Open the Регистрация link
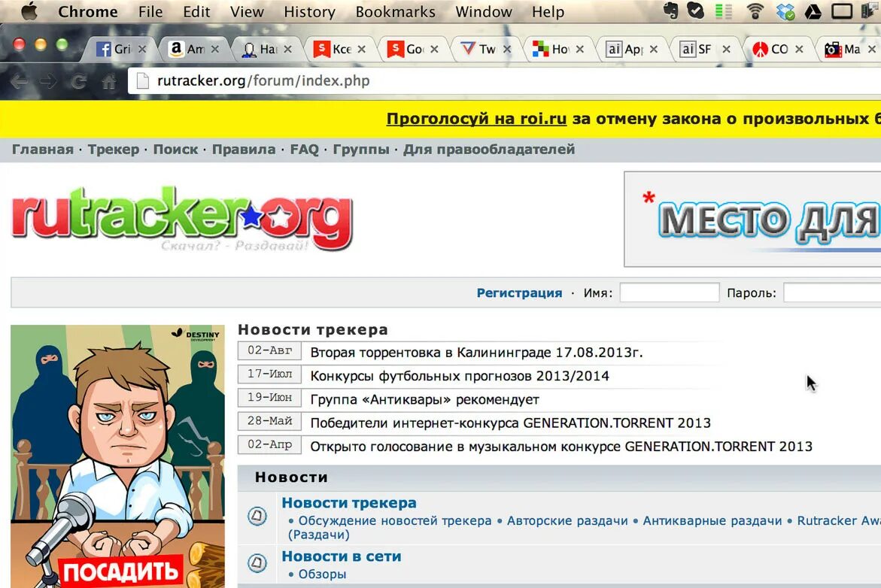The height and width of the screenshot is (588, 881). click(519, 292)
